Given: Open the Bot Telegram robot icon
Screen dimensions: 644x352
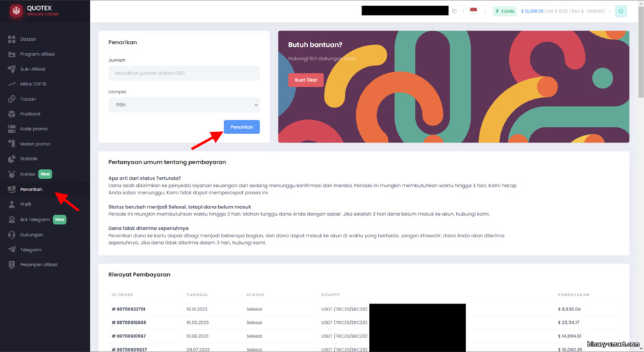Looking at the screenshot, I should click(11, 219).
